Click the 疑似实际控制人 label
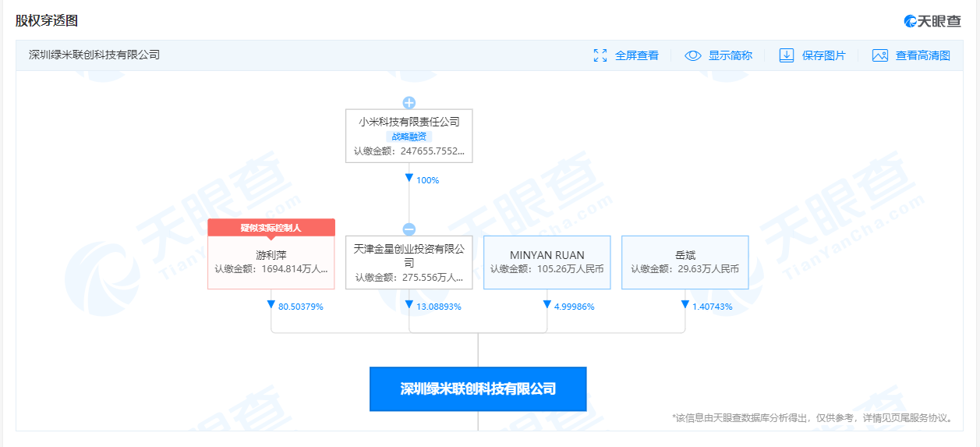980x447 pixels. tap(271, 227)
